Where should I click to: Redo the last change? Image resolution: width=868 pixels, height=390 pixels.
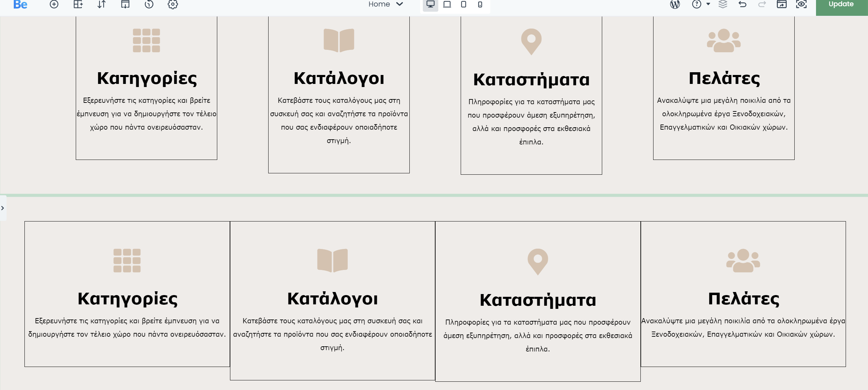click(x=762, y=4)
